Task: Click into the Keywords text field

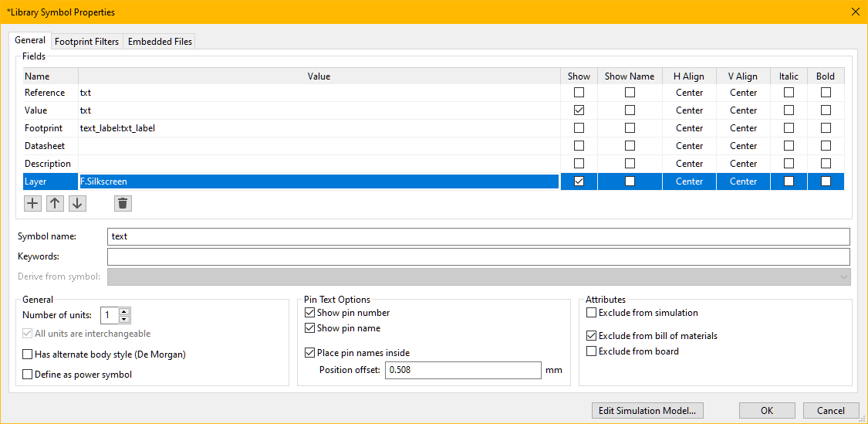Action: click(478, 256)
